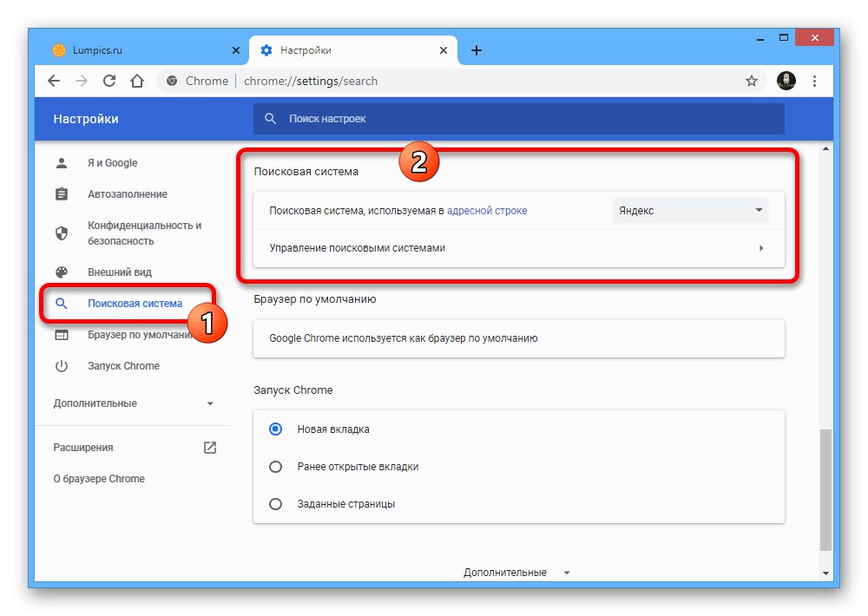
Task: Follow the адресной строке link
Action: pos(487,210)
